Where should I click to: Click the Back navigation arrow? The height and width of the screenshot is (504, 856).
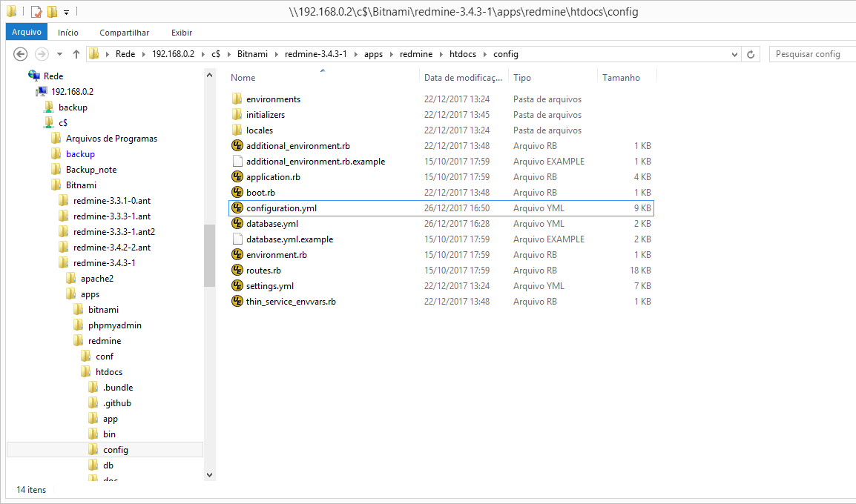tap(21, 54)
